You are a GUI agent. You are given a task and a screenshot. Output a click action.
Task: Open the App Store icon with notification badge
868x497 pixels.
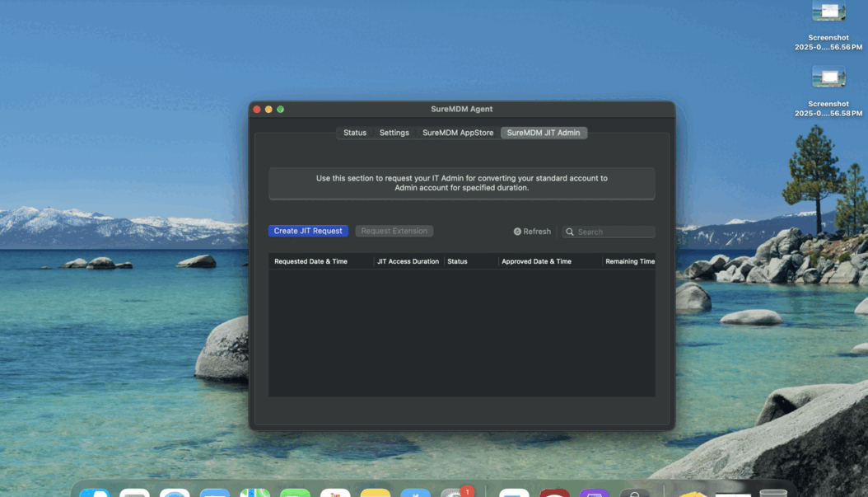[x=455, y=494]
